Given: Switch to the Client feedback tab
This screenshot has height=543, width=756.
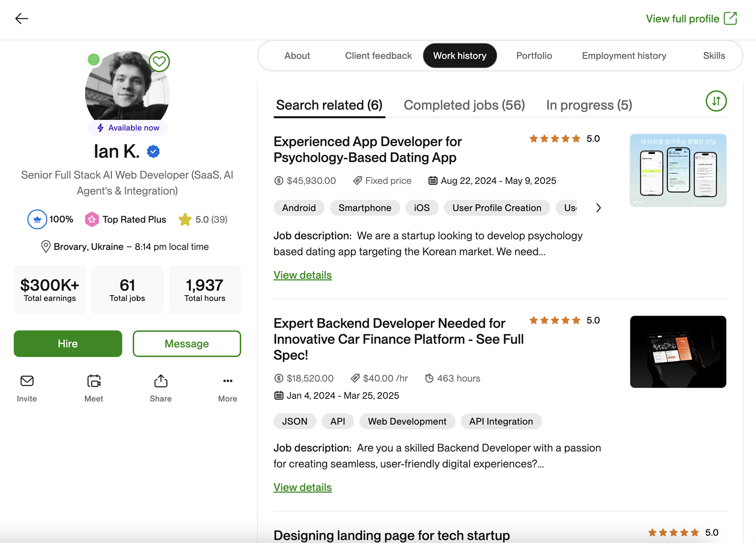Looking at the screenshot, I should pos(378,55).
